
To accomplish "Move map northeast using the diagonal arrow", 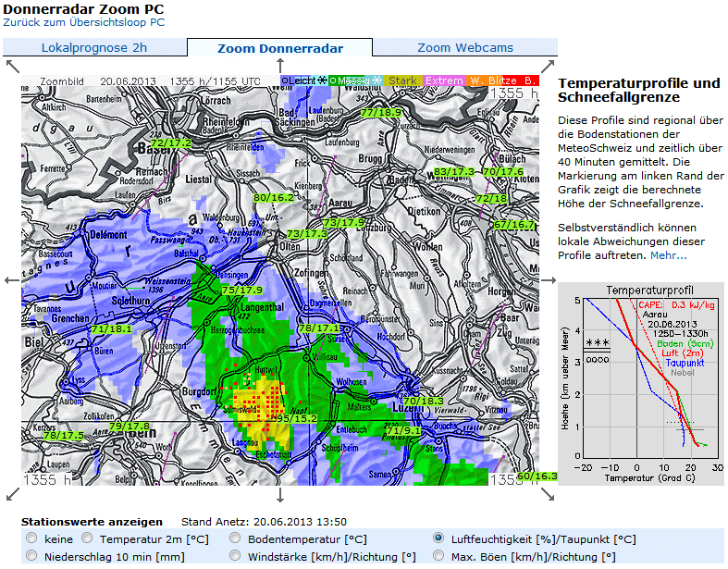I will [x=548, y=67].
